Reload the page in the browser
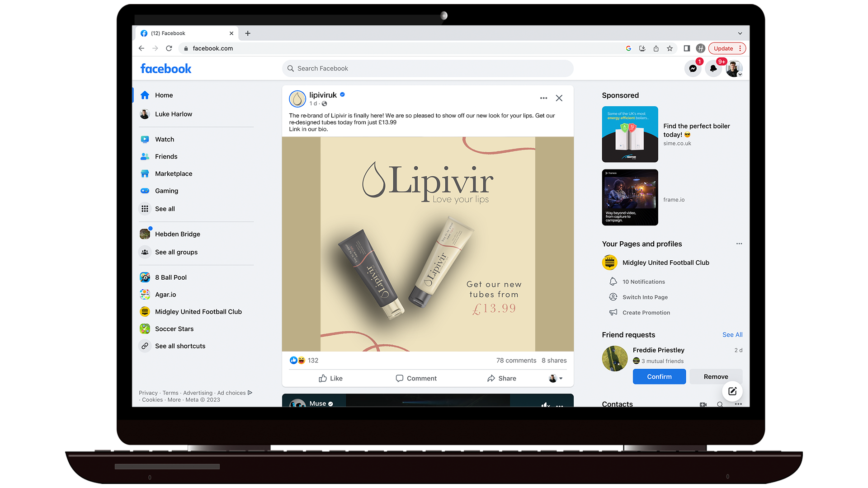Image resolution: width=868 pixels, height=488 pixels. [x=169, y=48]
